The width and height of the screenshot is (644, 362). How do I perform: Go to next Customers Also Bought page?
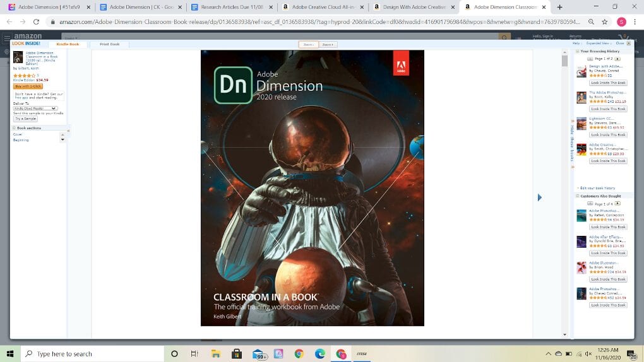(617, 204)
